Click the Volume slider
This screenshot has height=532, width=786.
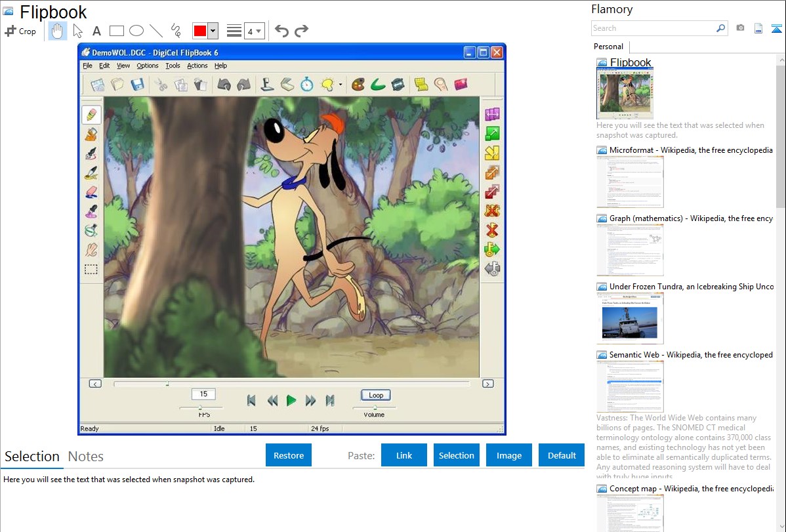pos(374,407)
